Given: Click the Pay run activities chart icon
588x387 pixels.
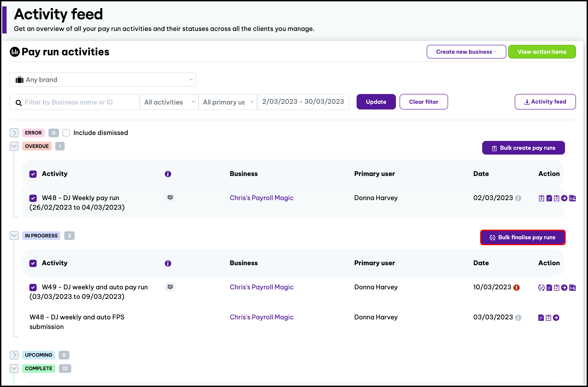Looking at the screenshot, I should [15, 52].
